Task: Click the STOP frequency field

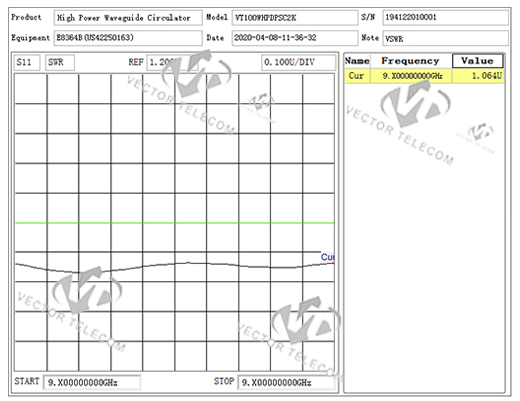Action: coord(287,382)
